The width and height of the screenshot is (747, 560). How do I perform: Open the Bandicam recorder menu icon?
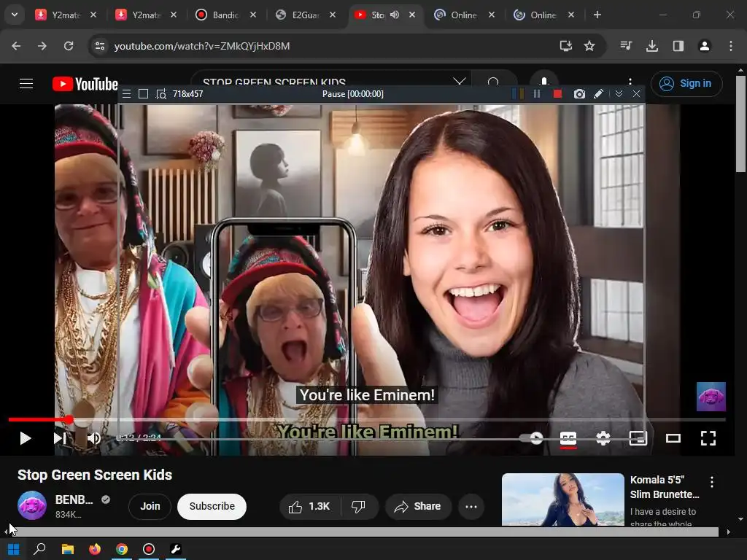click(126, 94)
